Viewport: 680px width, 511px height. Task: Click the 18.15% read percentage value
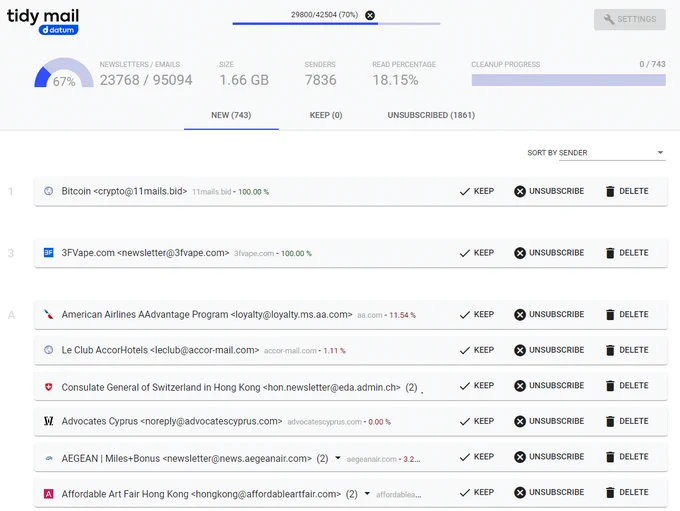[x=395, y=80]
